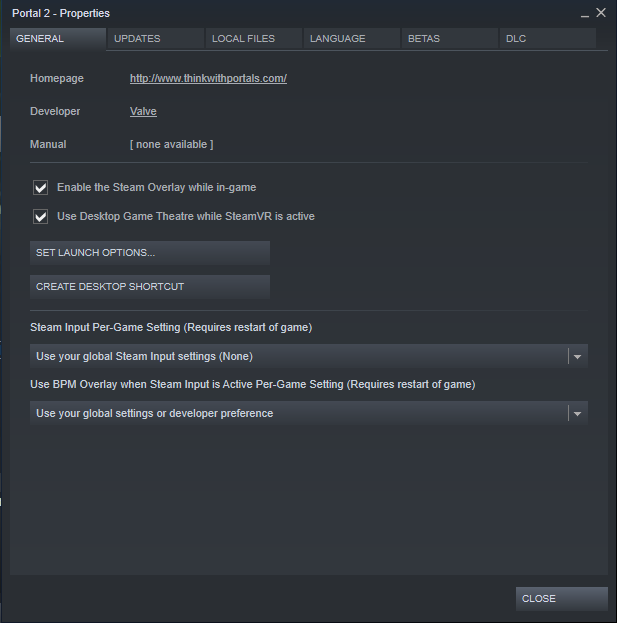Expand the Steam Input Per-Game Setting dropdown arrow
This screenshot has width=617, height=623.
(x=578, y=356)
